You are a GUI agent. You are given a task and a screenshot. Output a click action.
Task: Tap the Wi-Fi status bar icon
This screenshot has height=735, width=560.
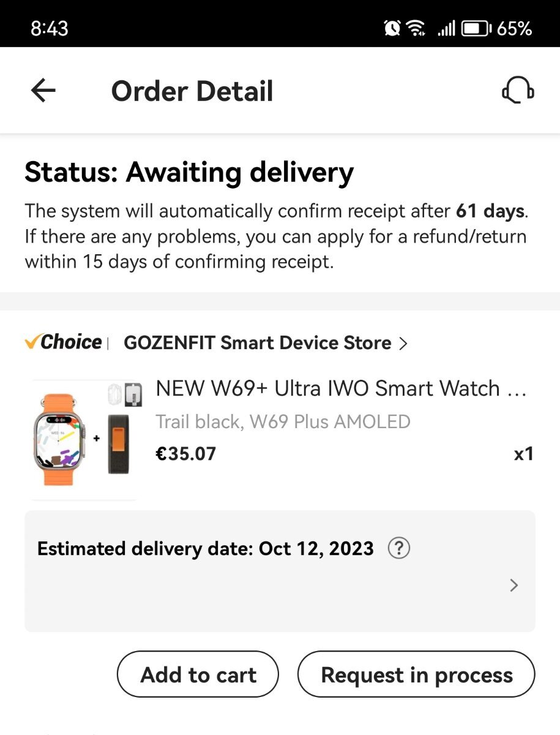(x=416, y=28)
